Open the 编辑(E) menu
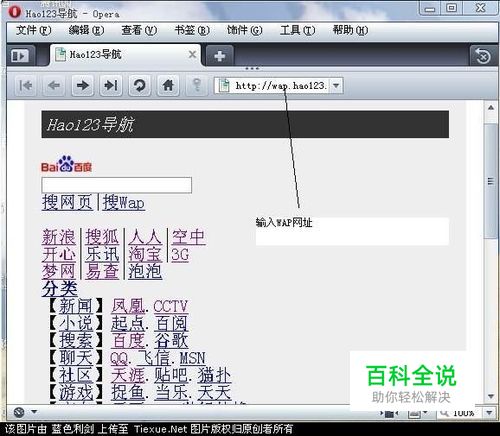Screen dimensions: 500x436 86,31
